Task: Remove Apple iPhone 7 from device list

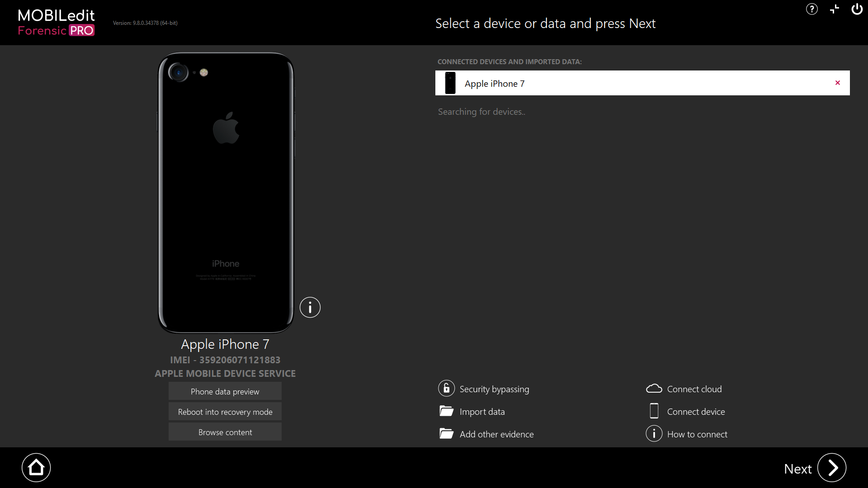Action: pos(838,83)
